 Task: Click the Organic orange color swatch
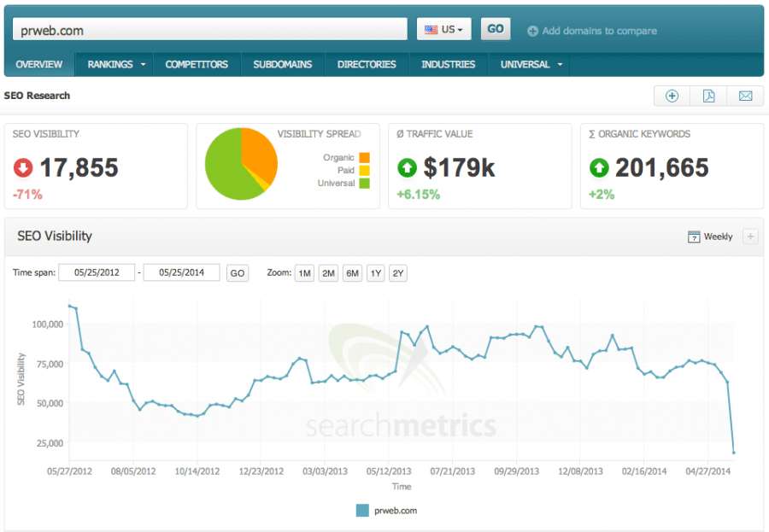click(364, 157)
